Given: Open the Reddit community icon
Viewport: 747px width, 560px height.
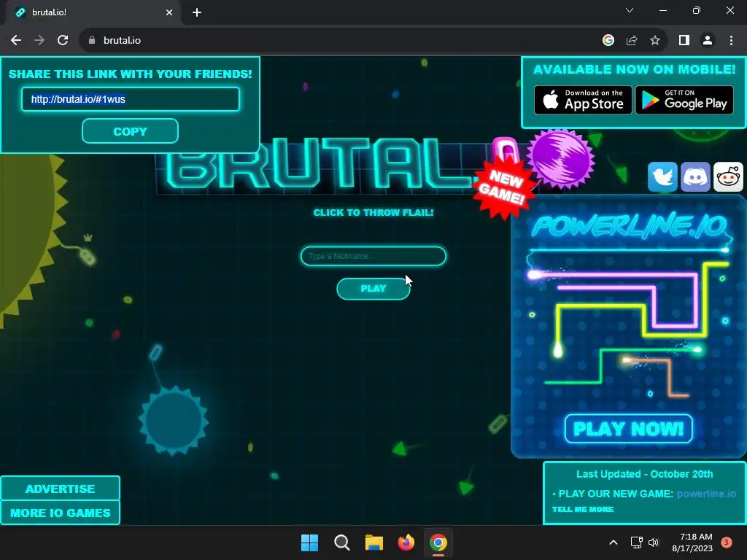Looking at the screenshot, I should [728, 176].
